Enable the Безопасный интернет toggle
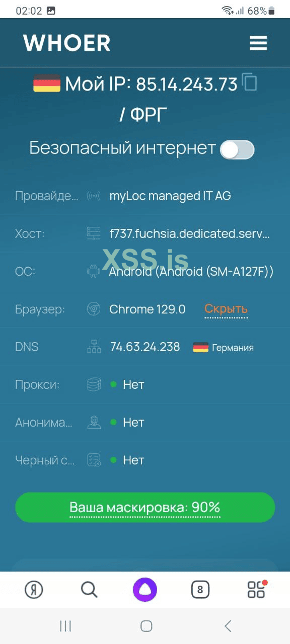 (x=237, y=149)
